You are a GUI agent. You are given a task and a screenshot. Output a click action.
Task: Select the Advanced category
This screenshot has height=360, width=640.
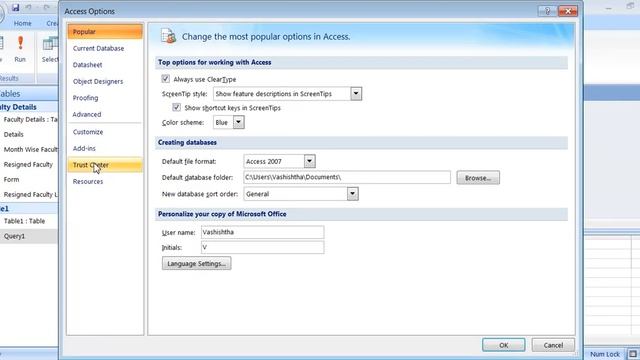point(105,114)
